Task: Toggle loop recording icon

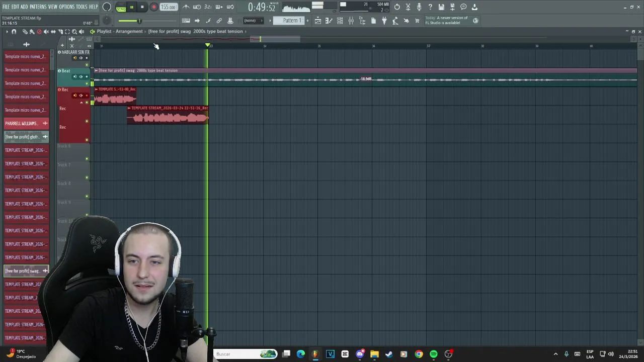Action: tap(230, 7)
